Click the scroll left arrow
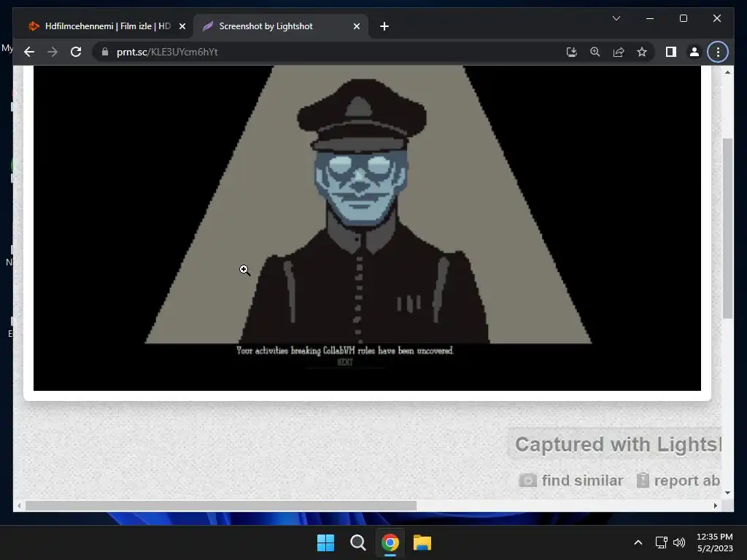 18,506
